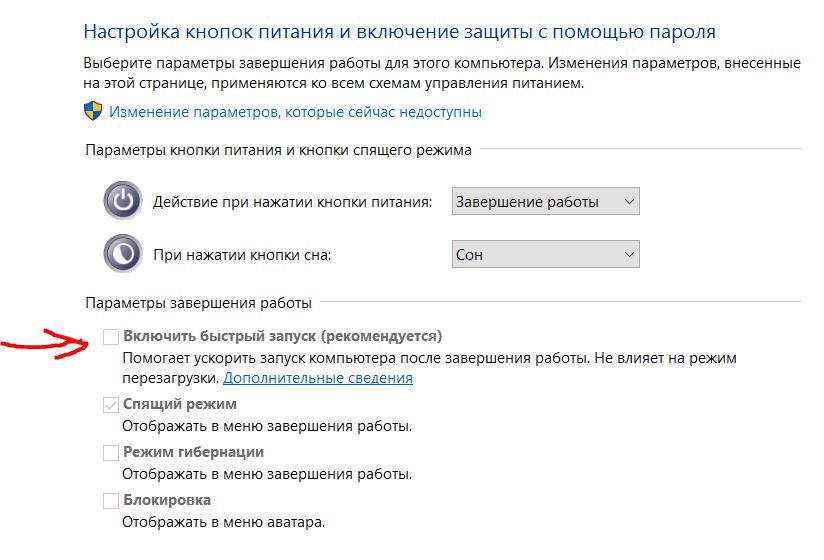Click the "Параметры кнопки питания" section header
This screenshot has height=560, width=824.
click(278, 150)
